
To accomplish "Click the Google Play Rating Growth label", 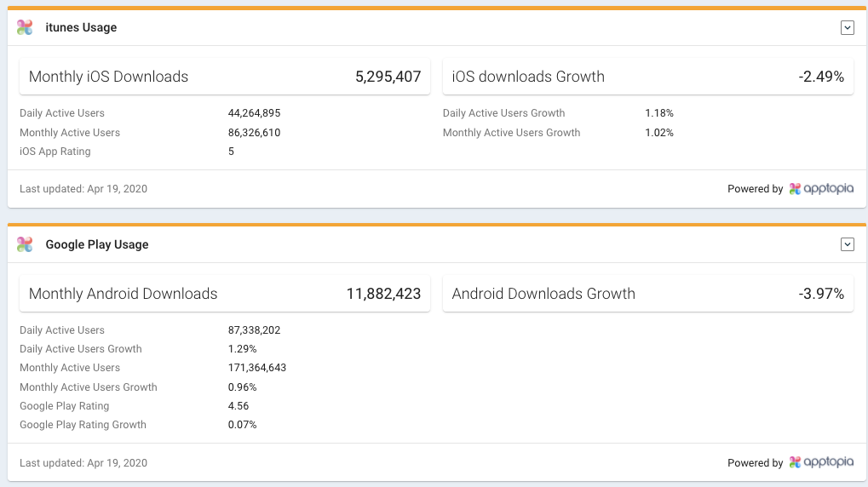I will tap(83, 425).
